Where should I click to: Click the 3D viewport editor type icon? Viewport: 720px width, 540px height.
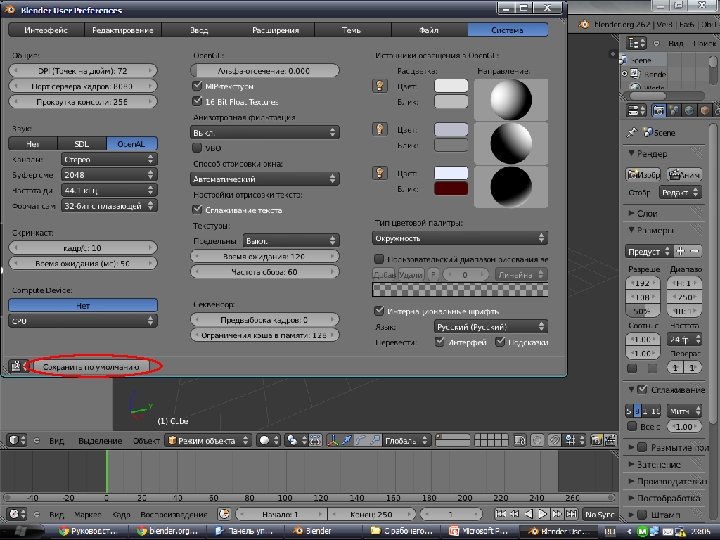[x=14, y=440]
